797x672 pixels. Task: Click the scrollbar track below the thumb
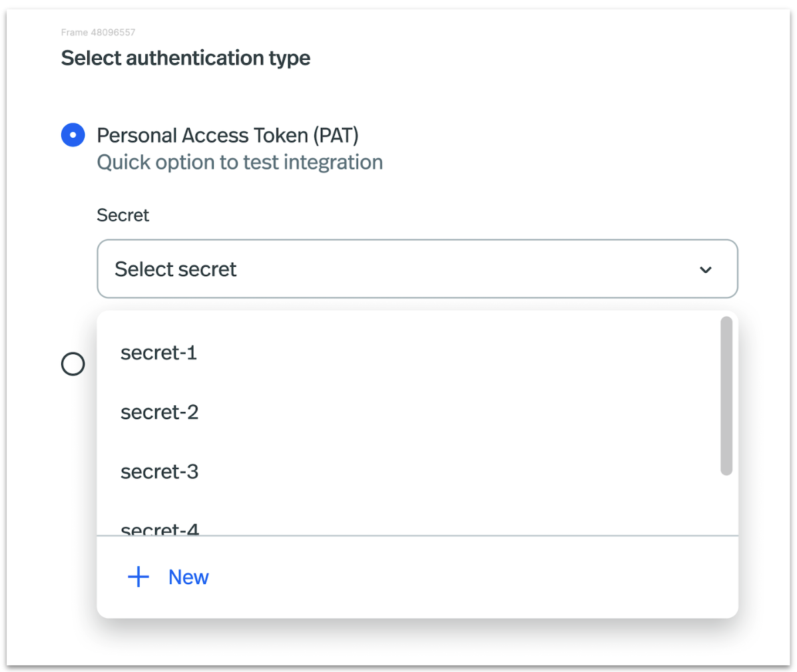726,506
